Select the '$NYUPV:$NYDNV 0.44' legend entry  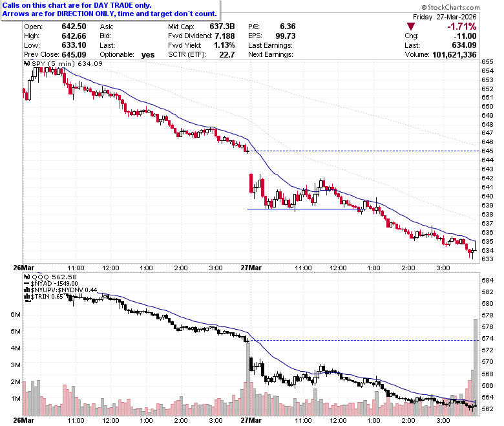pyautogui.click(x=64, y=290)
